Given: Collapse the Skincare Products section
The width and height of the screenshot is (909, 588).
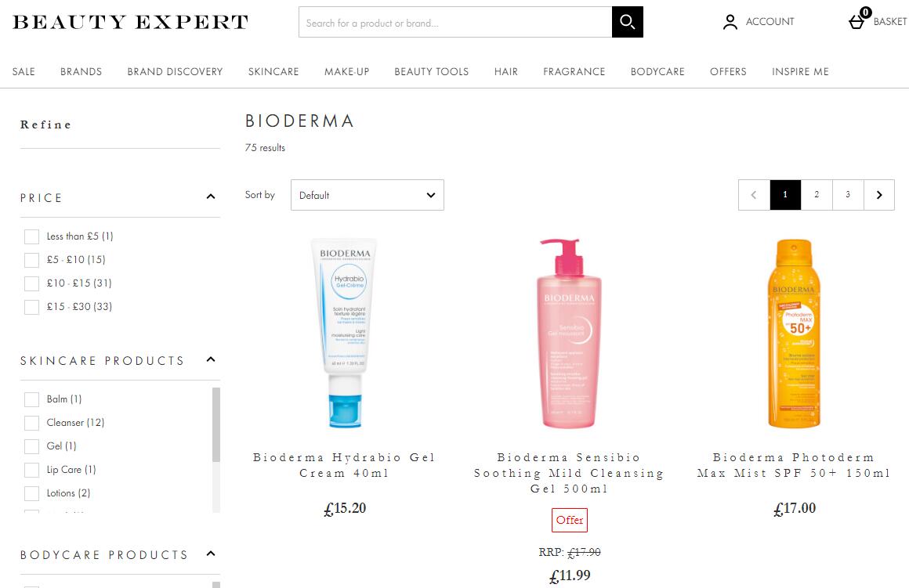Looking at the screenshot, I should click(211, 359).
